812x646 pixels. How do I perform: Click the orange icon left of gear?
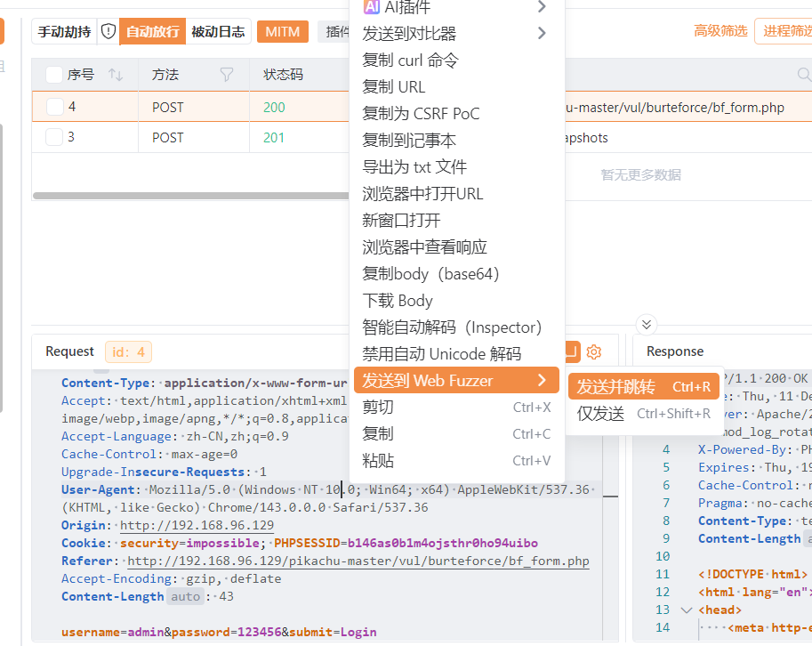tap(572, 351)
